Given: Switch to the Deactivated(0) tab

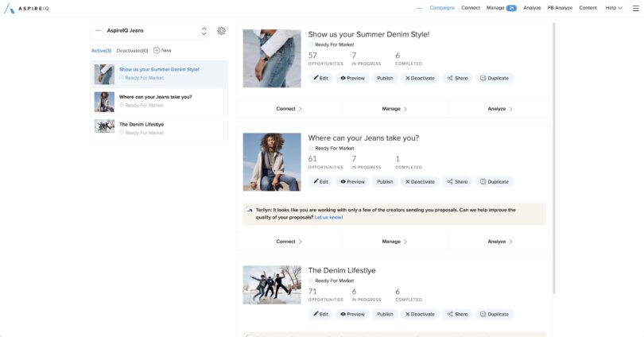Looking at the screenshot, I should [132, 50].
